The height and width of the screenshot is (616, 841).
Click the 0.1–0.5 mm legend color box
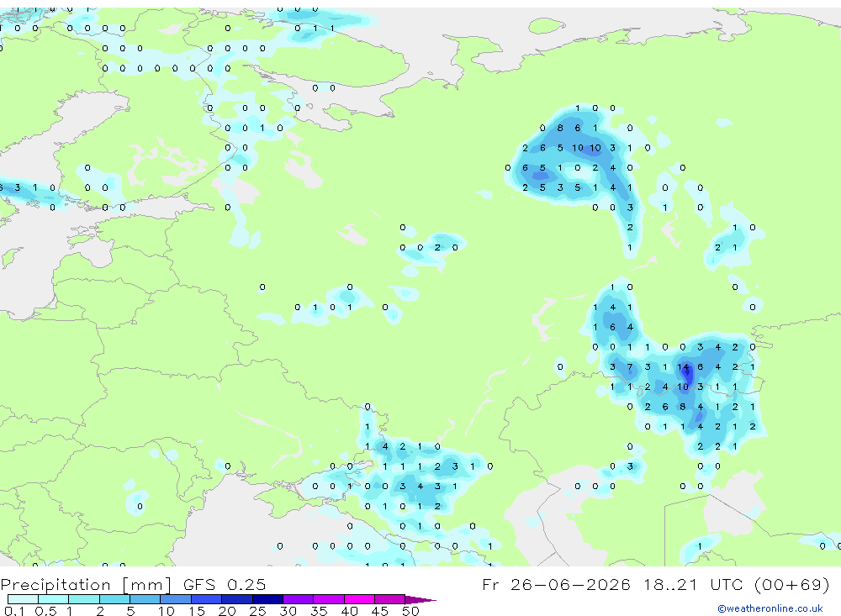tap(23, 599)
